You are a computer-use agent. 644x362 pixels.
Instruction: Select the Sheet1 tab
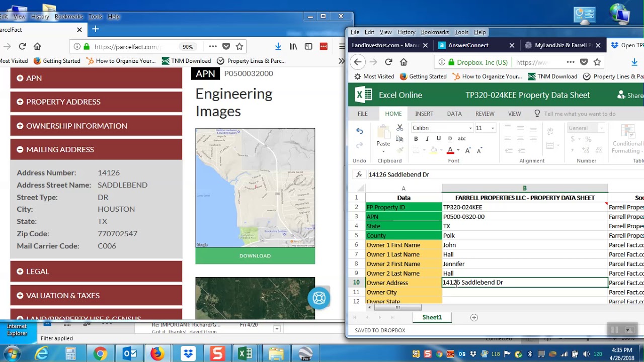click(432, 317)
